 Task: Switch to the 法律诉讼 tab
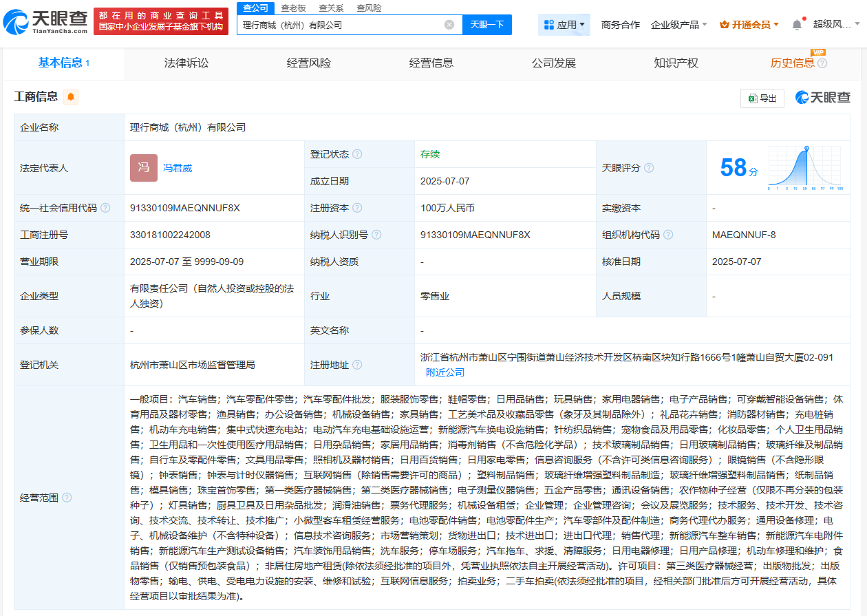click(x=186, y=63)
